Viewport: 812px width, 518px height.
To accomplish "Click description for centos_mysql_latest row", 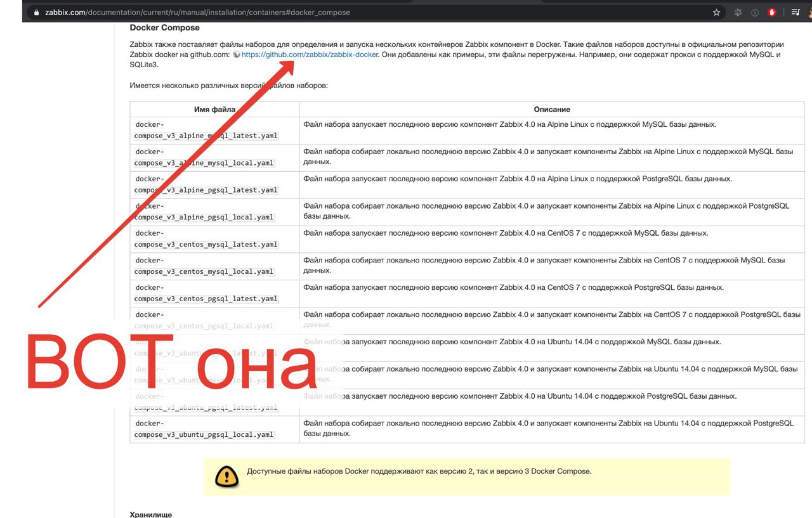I will [x=506, y=233].
